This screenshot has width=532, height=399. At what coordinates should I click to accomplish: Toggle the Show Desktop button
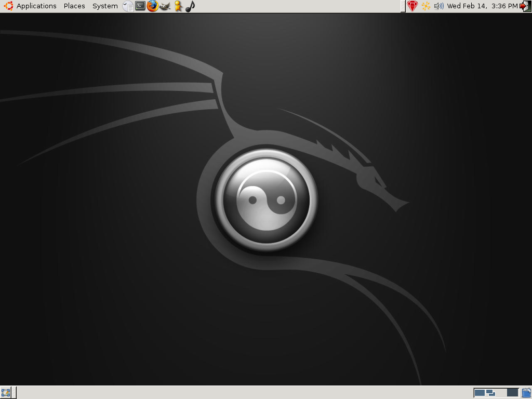tap(6, 393)
